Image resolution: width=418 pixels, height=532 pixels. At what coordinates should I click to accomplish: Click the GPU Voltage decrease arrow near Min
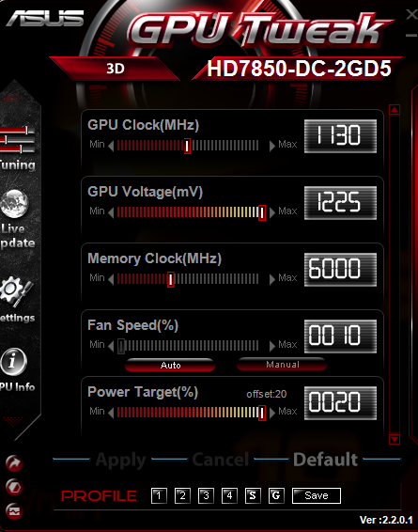[111, 212]
